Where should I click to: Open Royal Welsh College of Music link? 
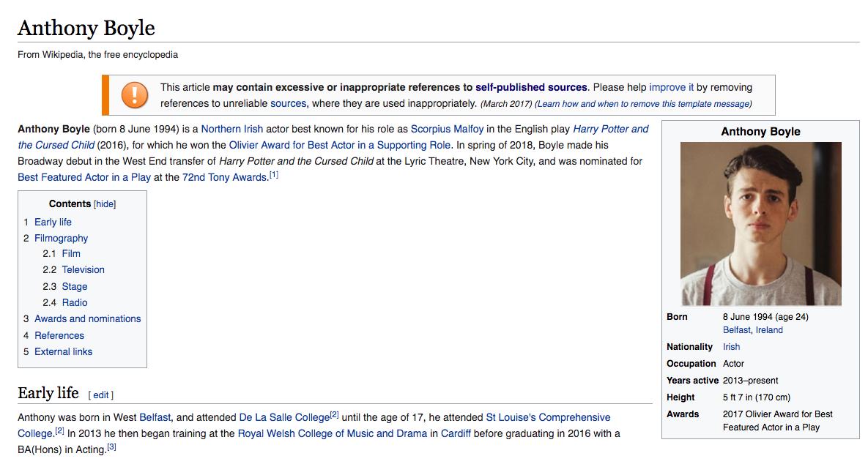[x=332, y=433]
